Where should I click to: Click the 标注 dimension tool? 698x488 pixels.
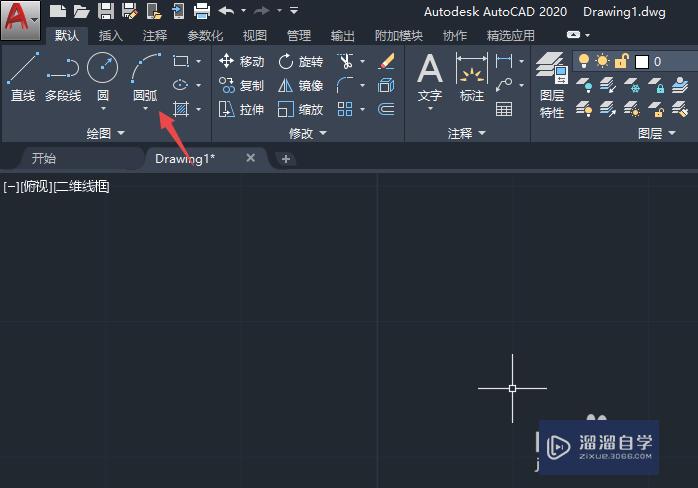[472, 77]
